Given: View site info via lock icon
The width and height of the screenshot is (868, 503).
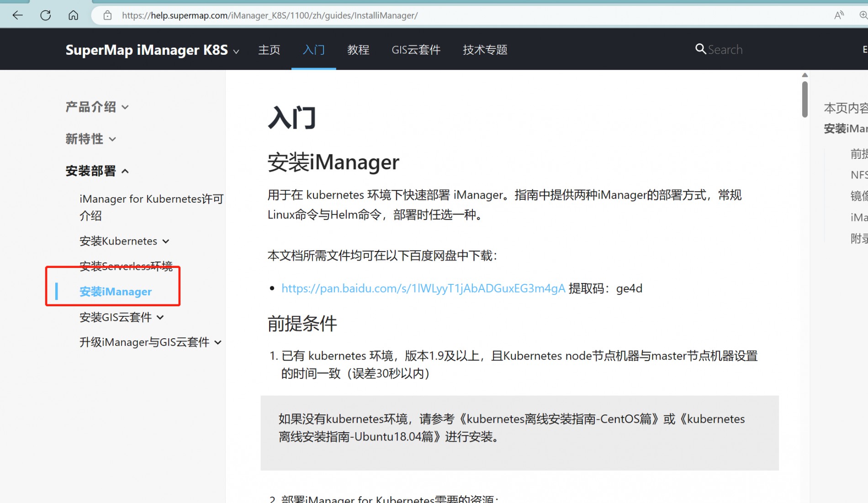Looking at the screenshot, I should pos(107,16).
